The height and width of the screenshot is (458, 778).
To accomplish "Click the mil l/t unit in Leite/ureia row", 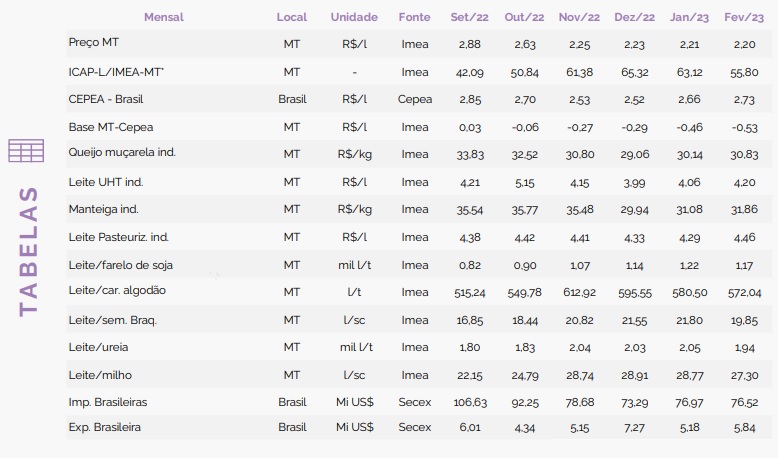I will (356, 347).
